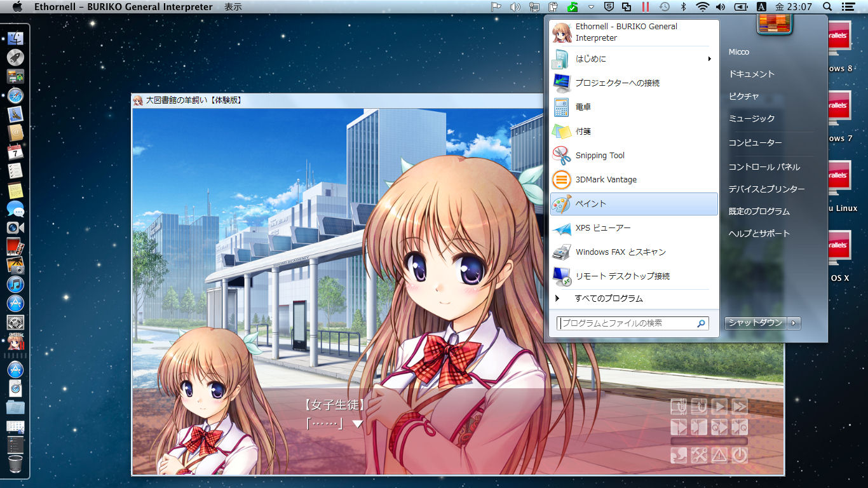Screen dimensions: 868x488
Task: Open Micco user folder link
Action: pos(739,52)
